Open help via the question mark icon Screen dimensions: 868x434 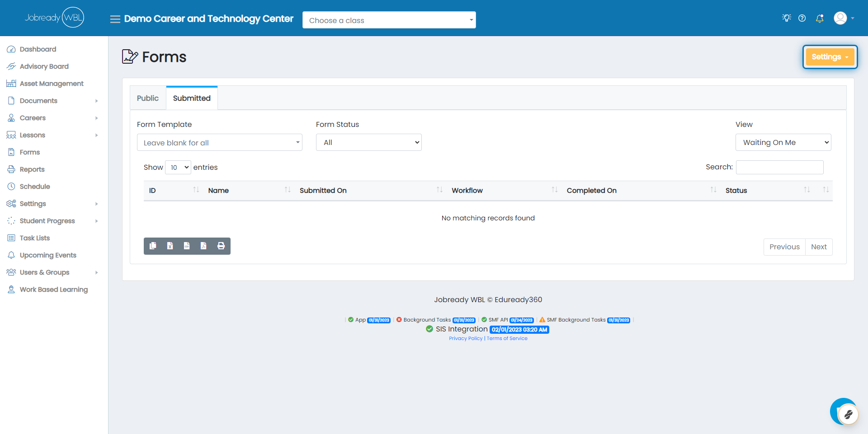[x=802, y=18]
